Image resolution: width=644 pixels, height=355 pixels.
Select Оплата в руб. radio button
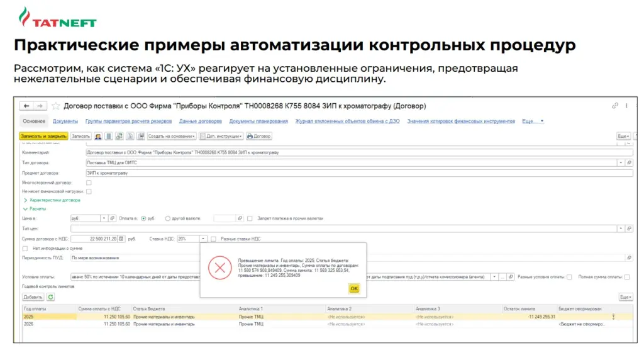click(x=143, y=218)
